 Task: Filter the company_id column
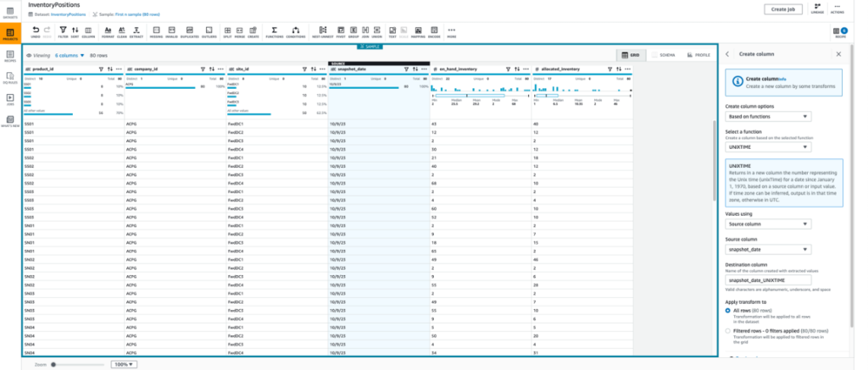pyautogui.click(x=203, y=69)
